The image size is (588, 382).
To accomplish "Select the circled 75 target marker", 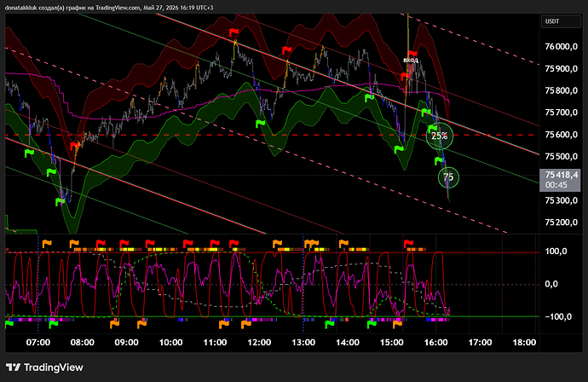I will pos(448,177).
